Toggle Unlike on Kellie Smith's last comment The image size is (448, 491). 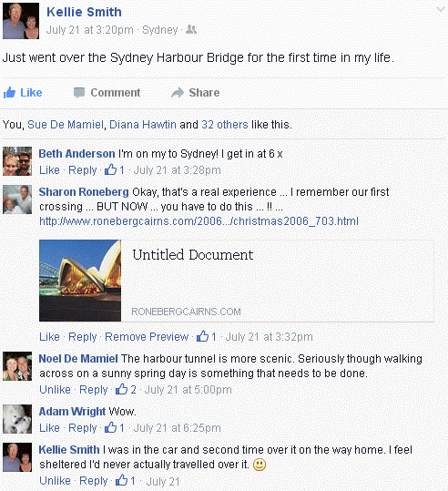click(x=55, y=480)
